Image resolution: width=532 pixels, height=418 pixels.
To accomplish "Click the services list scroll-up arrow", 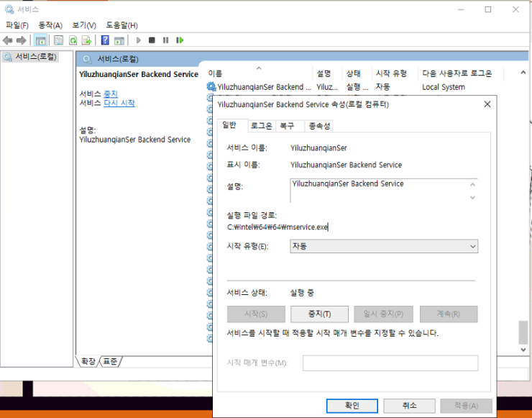I will point(523,73).
